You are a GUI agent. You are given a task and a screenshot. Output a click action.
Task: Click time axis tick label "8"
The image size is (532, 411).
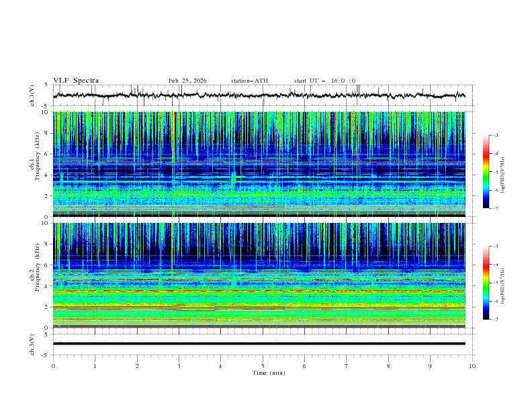pyautogui.click(x=388, y=366)
